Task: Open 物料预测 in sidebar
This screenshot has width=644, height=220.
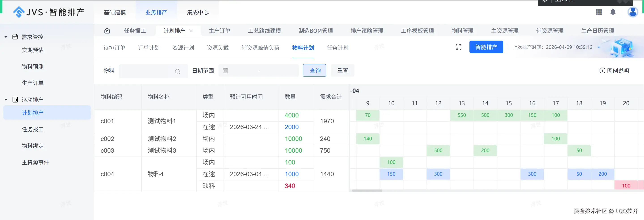Action: [33, 66]
